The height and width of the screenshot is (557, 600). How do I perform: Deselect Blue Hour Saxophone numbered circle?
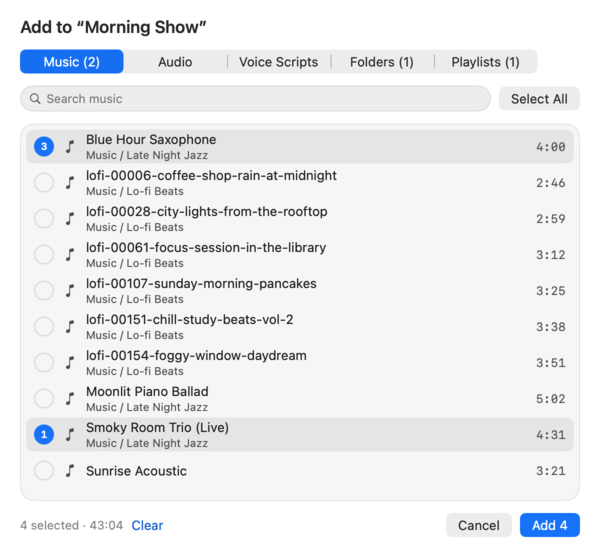[44, 147]
